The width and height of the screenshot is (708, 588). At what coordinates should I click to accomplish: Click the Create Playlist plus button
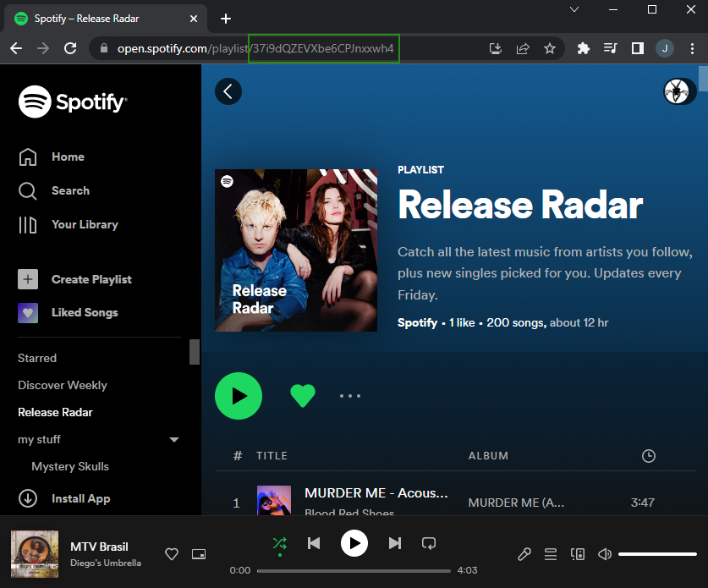28,279
